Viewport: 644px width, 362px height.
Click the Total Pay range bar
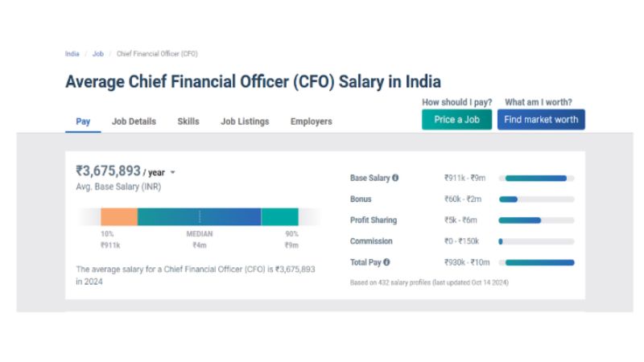click(536, 262)
